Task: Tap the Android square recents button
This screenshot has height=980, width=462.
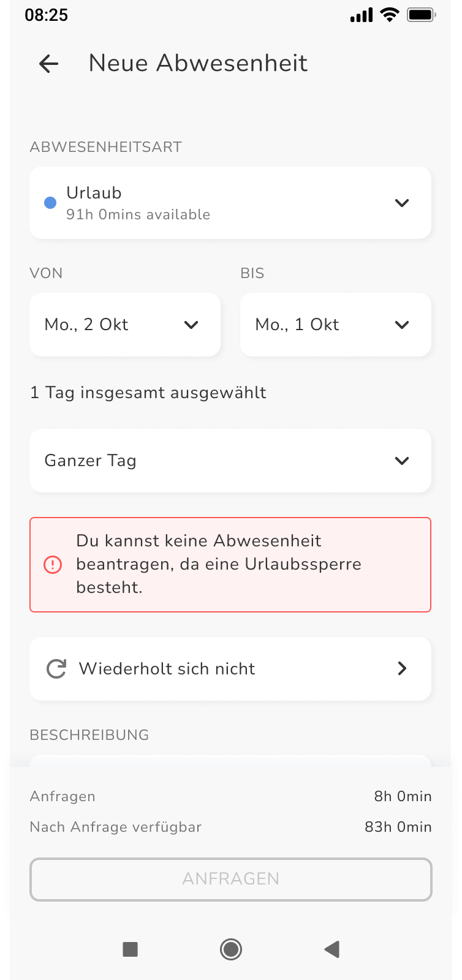Action: 130,949
